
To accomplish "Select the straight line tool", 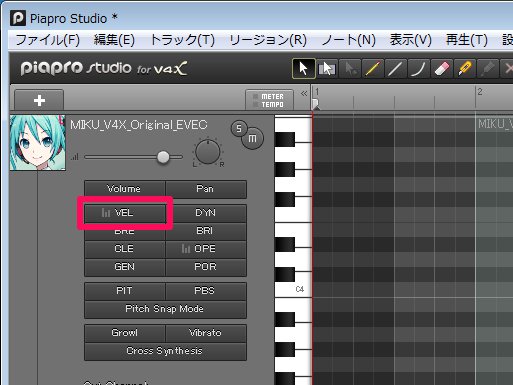I will (x=395, y=69).
